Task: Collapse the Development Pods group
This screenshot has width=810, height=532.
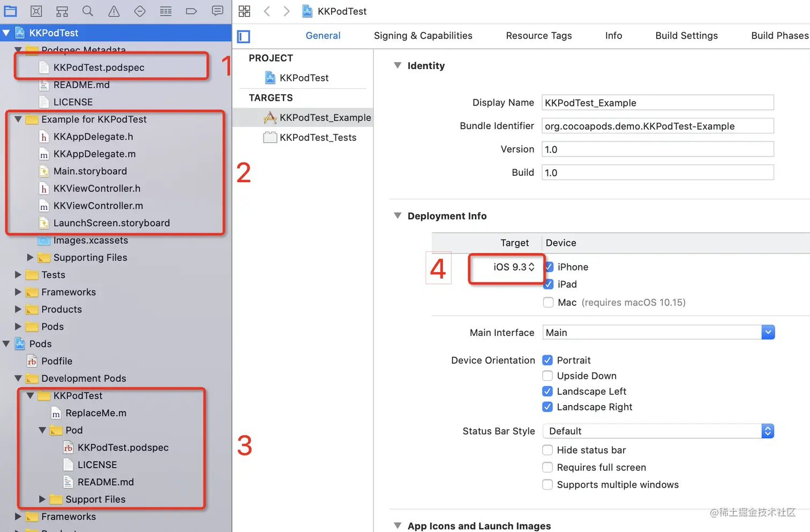Action: click(x=18, y=378)
